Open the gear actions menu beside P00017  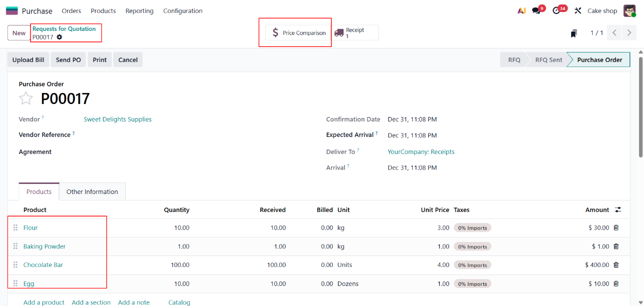tap(59, 37)
